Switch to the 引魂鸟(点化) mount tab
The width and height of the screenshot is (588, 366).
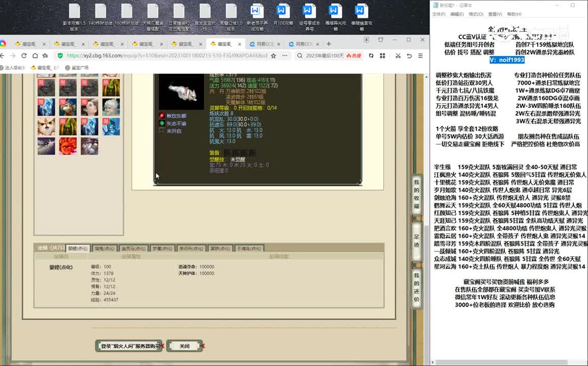pos(249,249)
